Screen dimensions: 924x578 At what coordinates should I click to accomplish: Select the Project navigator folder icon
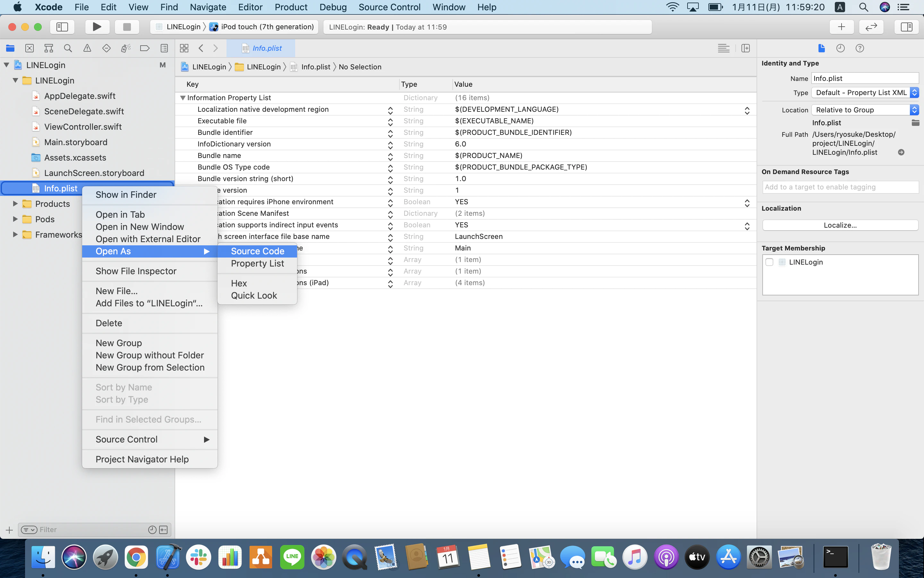[10, 48]
